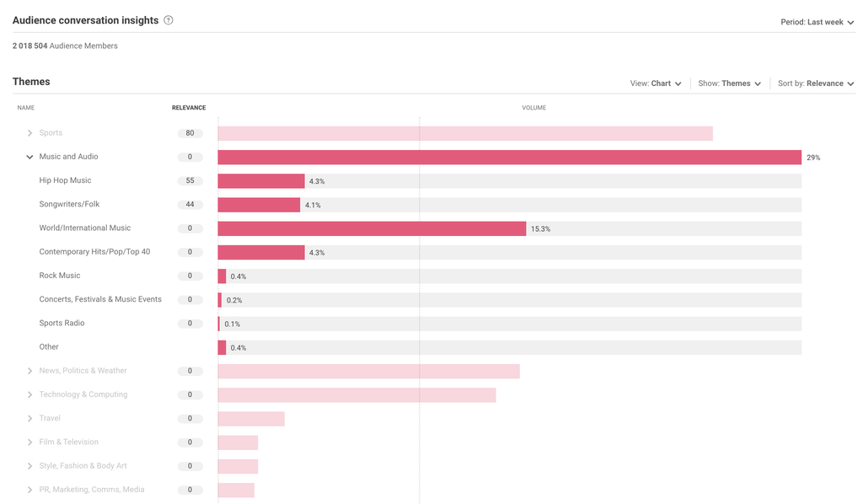Click the VOLUME column header

pyautogui.click(x=533, y=108)
